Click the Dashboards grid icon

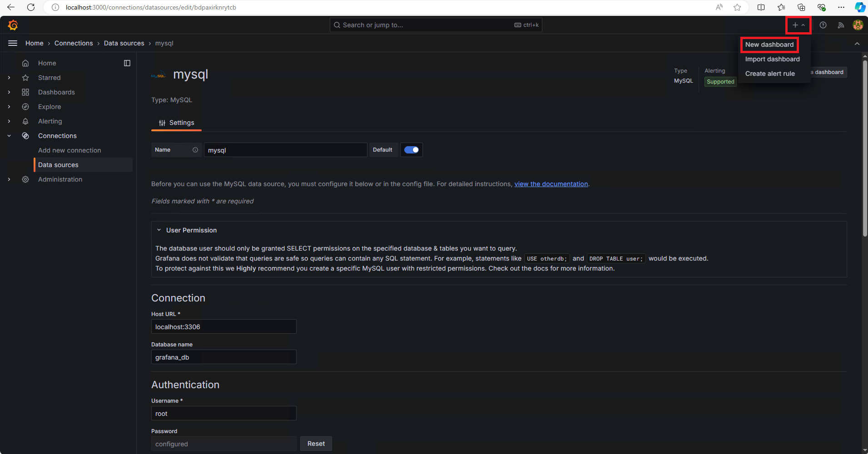pyautogui.click(x=25, y=92)
